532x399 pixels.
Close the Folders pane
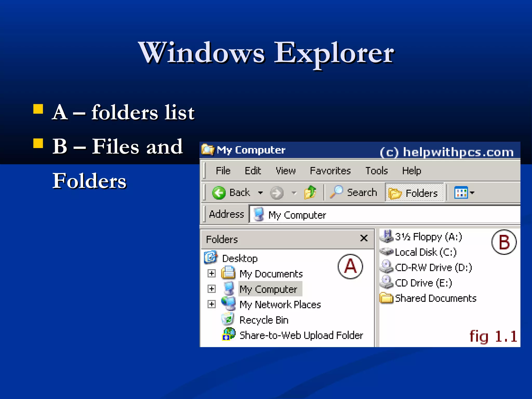(x=364, y=238)
